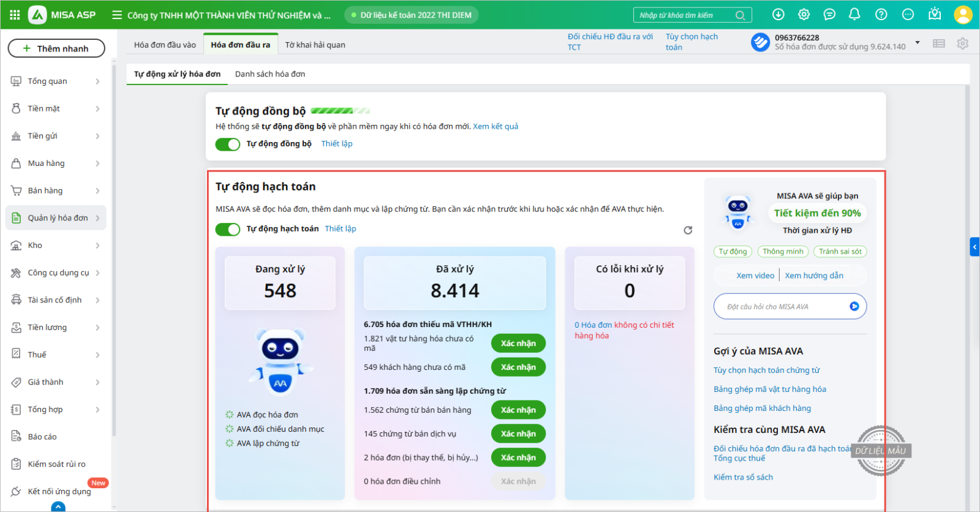Send question to MISA AVA arrow
The width and height of the screenshot is (980, 512).
click(x=854, y=306)
